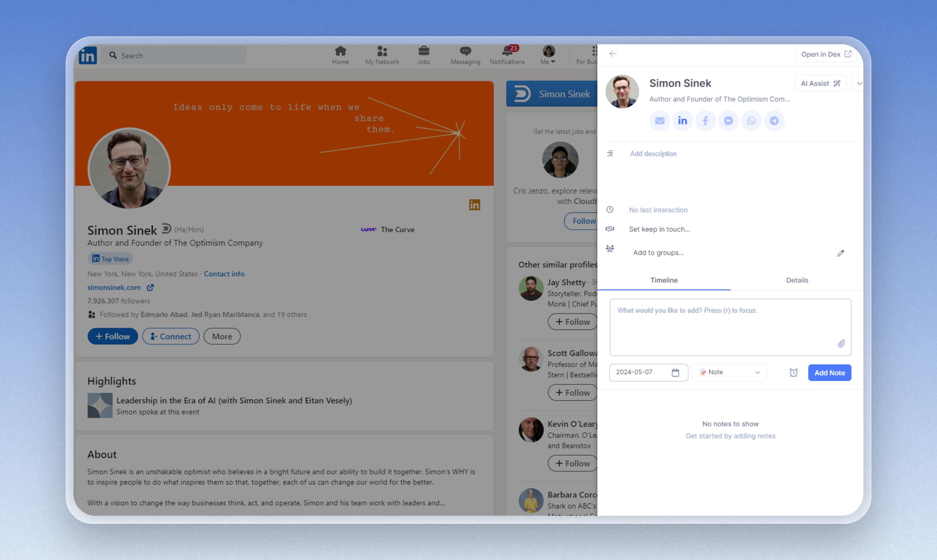Click the Add Note button
This screenshot has height=560, width=937.
(829, 373)
